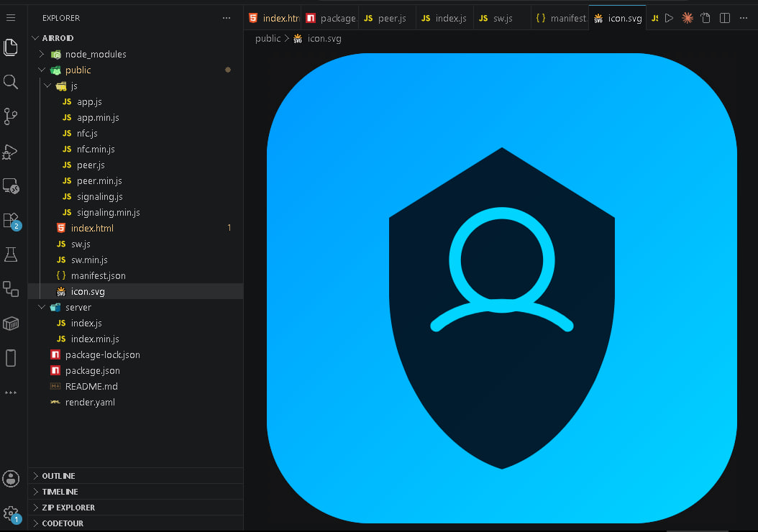Viewport: 758px width, 532px height.
Task: Open peer.js in the js folder
Action: pyautogui.click(x=135, y=165)
